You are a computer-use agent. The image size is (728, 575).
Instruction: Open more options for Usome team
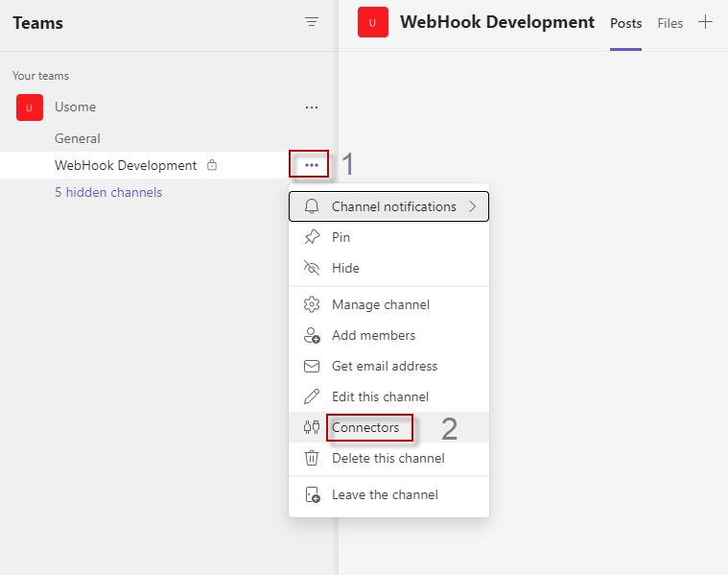312,108
